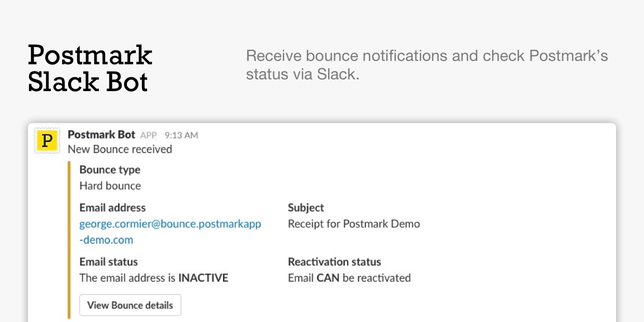Click the APP badge beside the bot name
644x322 pixels.
click(x=149, y=135)
